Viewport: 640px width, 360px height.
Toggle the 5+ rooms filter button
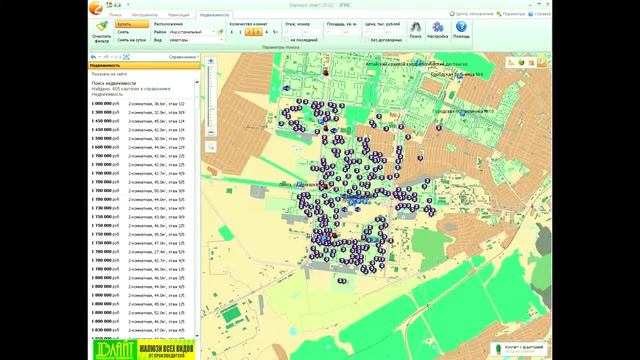click(x=275, y=32)
